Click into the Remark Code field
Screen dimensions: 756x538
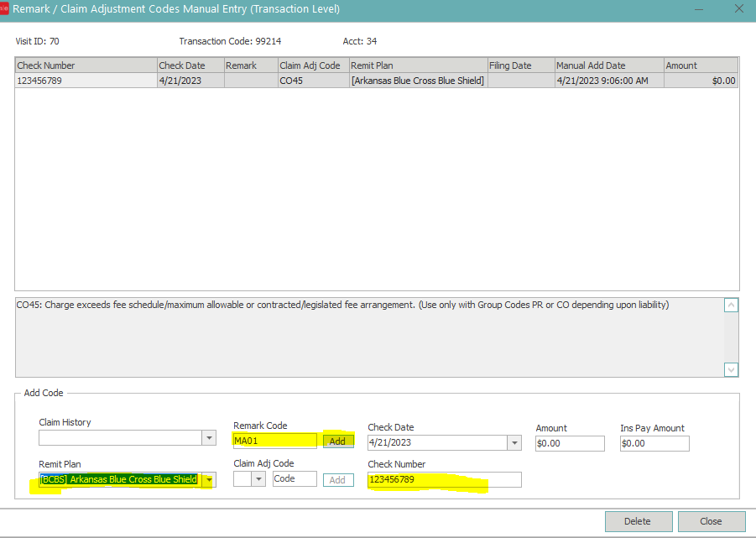(274, 441)
